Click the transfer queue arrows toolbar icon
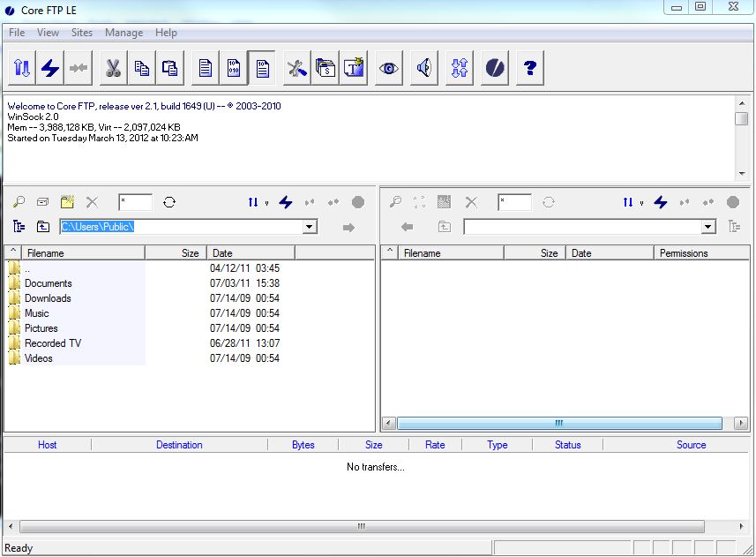The image size is (756, 557). pos(460,68)
